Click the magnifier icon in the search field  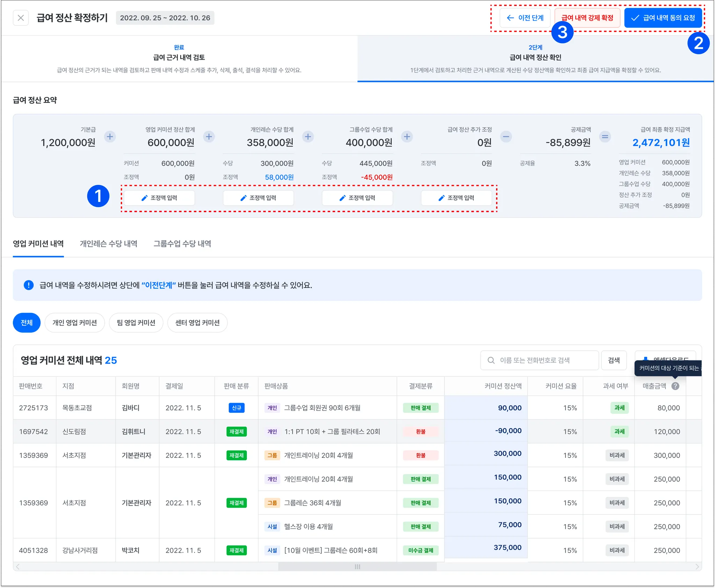click(491, 360)
